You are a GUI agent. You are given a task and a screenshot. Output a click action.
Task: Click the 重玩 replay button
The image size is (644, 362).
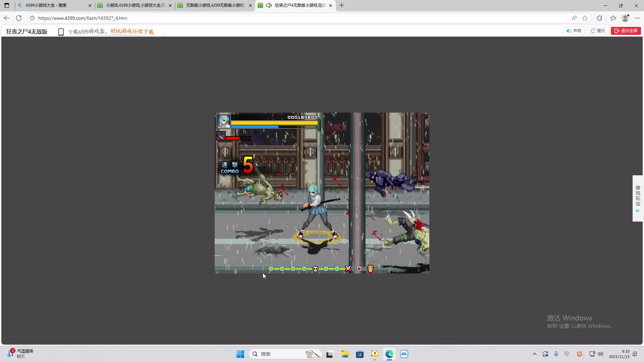[x=598, y=31]
